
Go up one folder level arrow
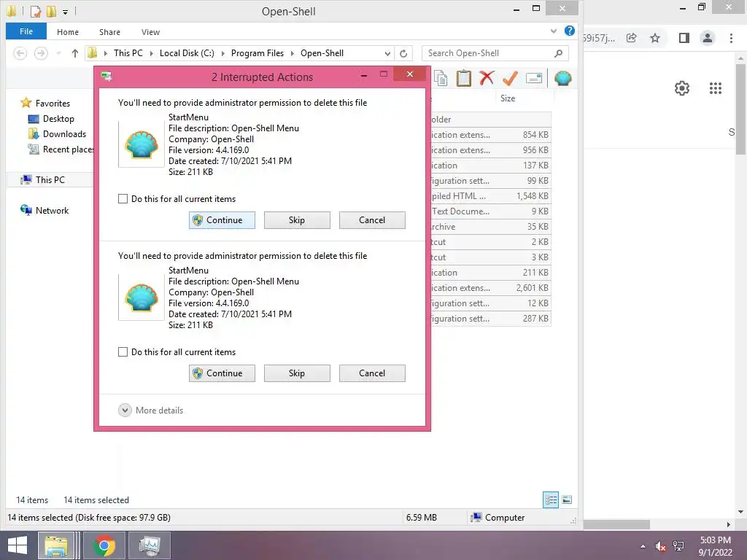75,53
